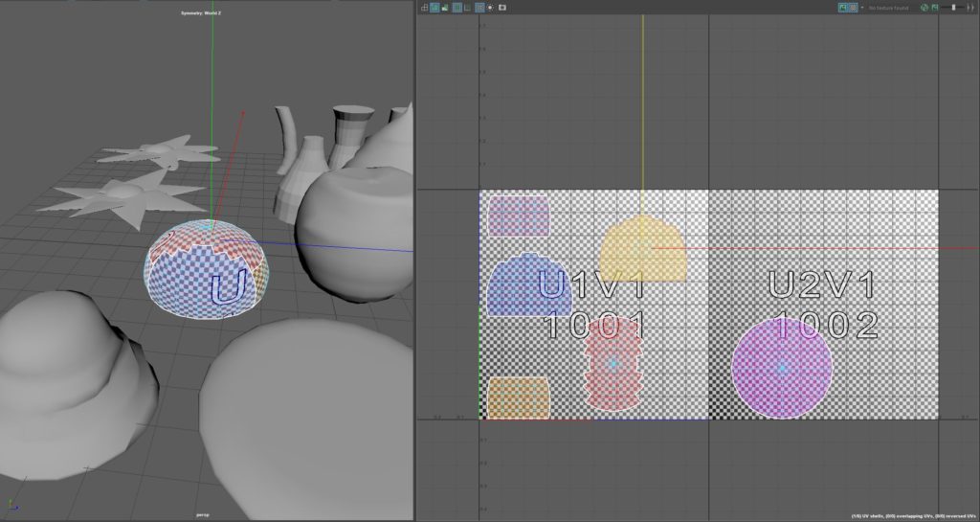Image resolution: width=980 pixels, height=522 pixels.
Task: Toggle the UV grid display
Action: point(479,7)
